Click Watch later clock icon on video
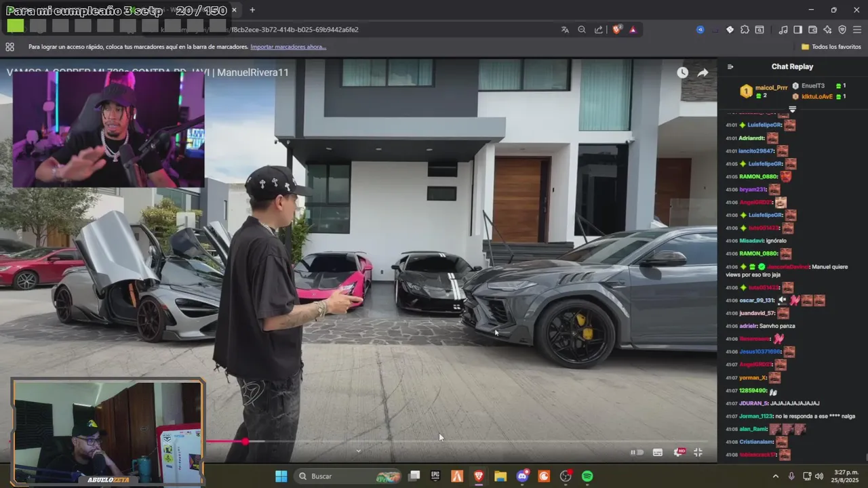This screenshot has height=488, width=868. pyautogui.click(x=682, y=73)
